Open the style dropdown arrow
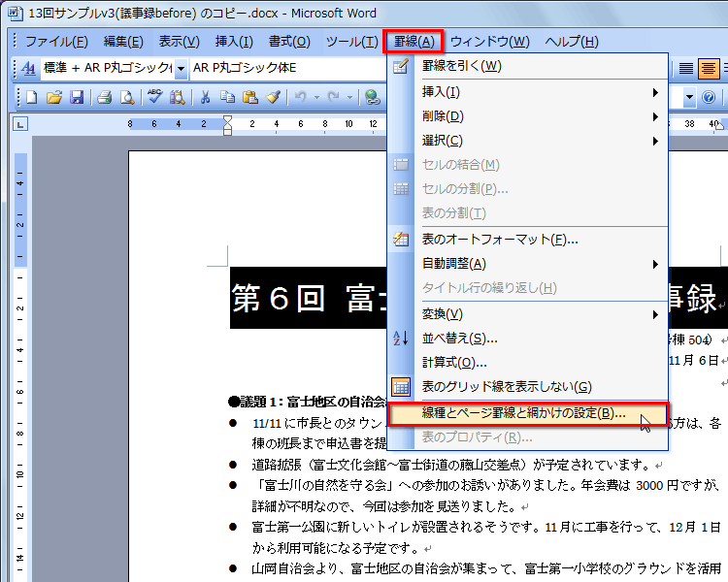Screen dimensions: 728x582 (182, 69)
